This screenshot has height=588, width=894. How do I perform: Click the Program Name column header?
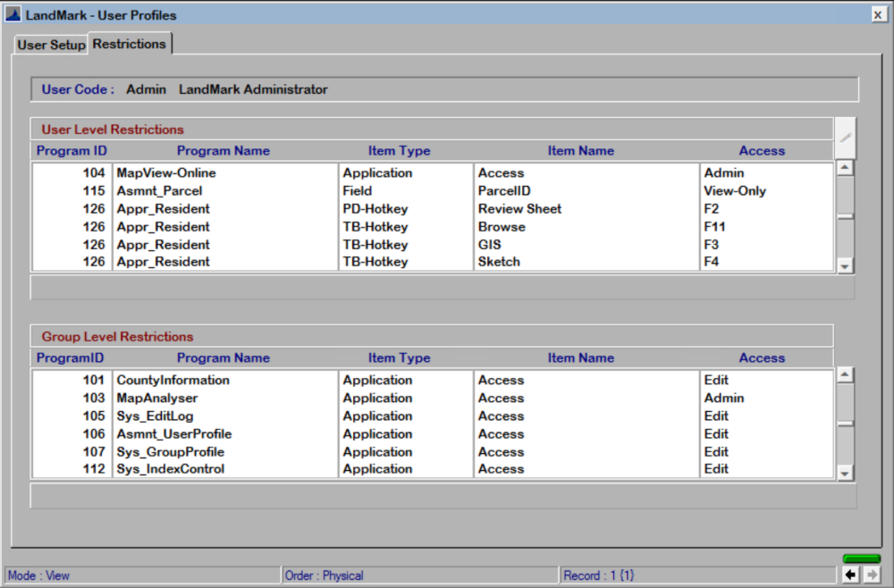223,150
